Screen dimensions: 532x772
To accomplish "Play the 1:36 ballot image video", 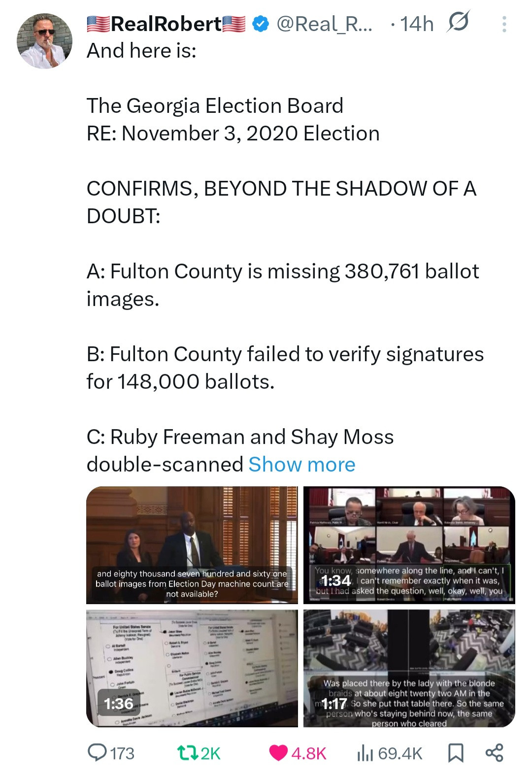I will point(192,668).
